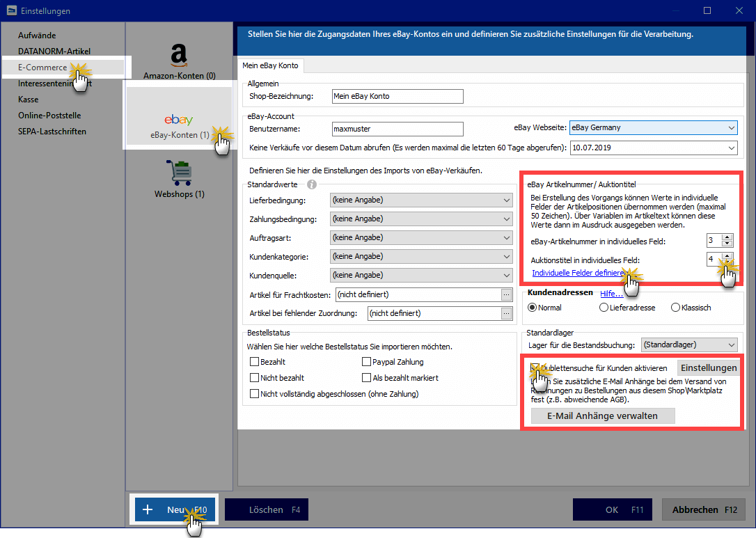Open the DATANORM-Artikel settings category
This screenshot has height=538, width=756.
(54, 51)
